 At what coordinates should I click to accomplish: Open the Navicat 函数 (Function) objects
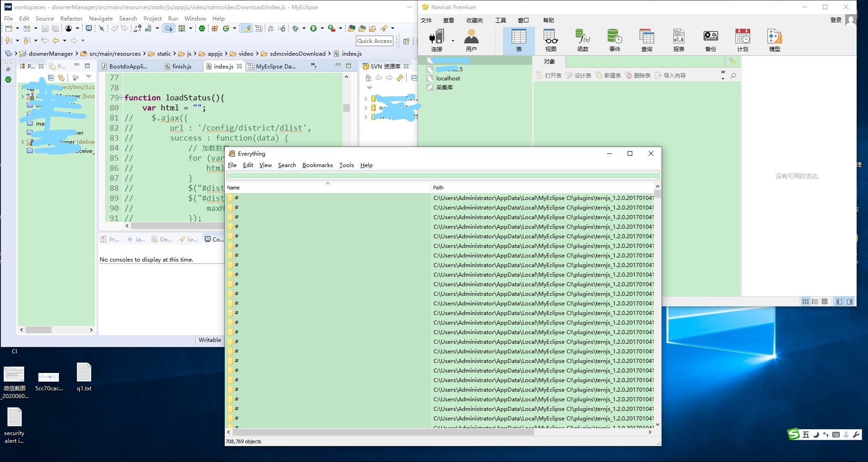[583, 40]
